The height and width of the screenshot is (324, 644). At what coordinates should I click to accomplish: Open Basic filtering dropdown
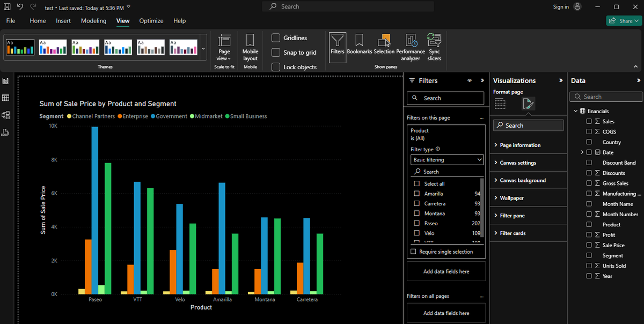[447, 160]
